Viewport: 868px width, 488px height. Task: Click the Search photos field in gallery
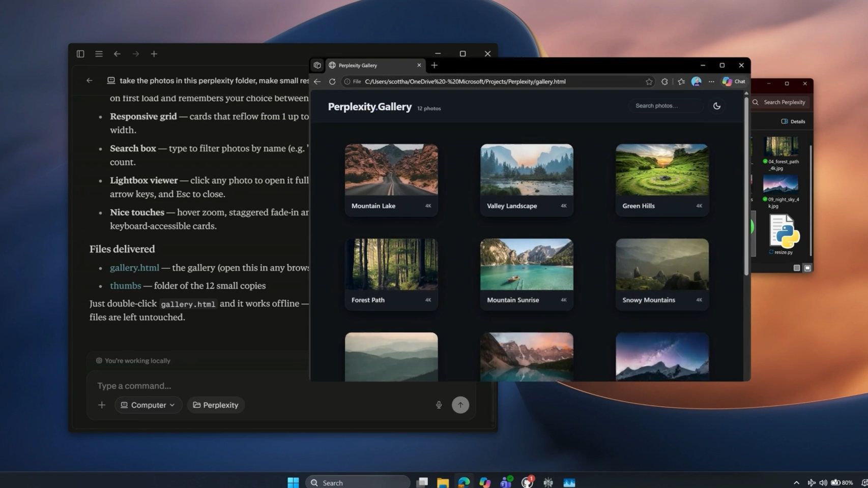[666, 106]
